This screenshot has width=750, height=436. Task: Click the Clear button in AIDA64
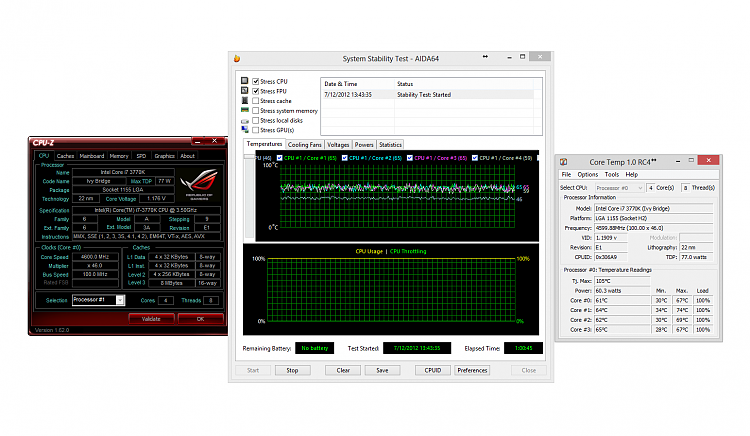[x=343, y=370]
